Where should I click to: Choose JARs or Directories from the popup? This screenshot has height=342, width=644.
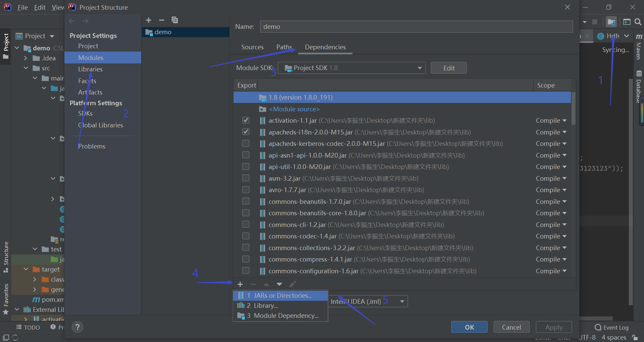(x=280, y=295)
